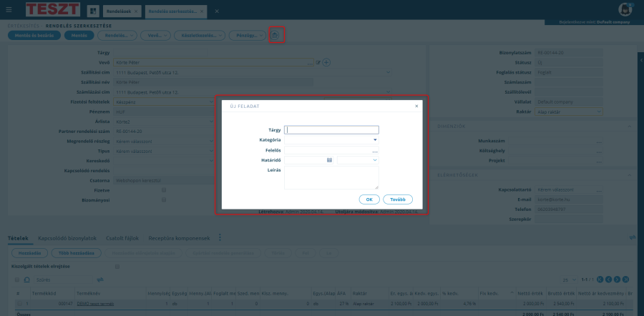Screen dimensions: 644x316
Task: Go to the last page of items
Action: (625, 280)
